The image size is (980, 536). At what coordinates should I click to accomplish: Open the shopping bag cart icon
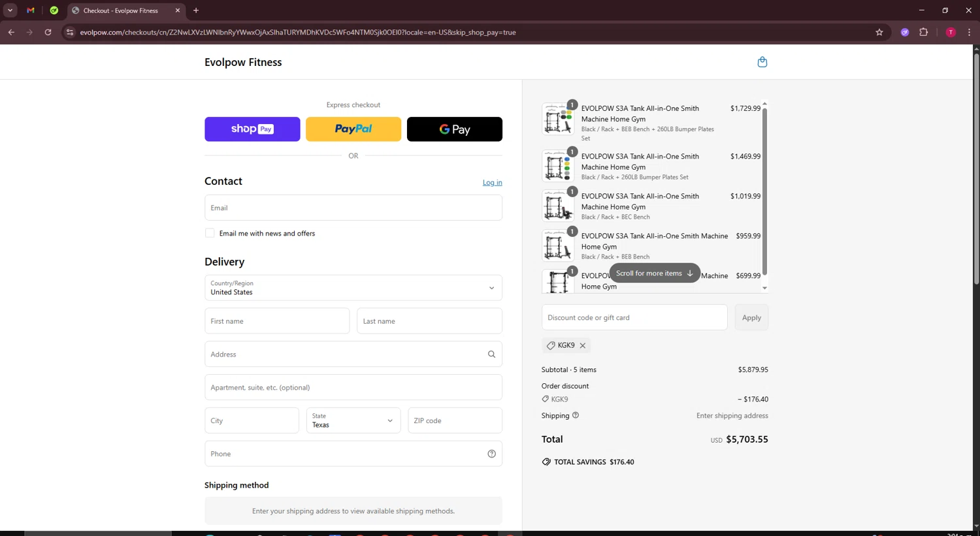point(762,62)
